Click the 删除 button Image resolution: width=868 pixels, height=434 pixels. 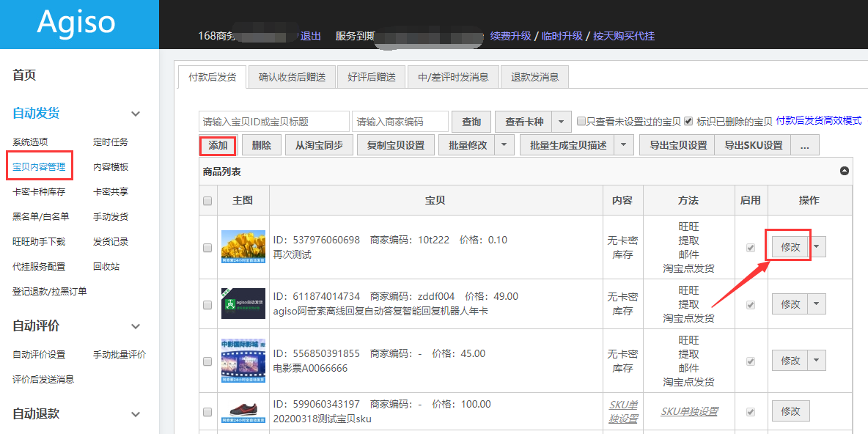(x=261, y=146)
